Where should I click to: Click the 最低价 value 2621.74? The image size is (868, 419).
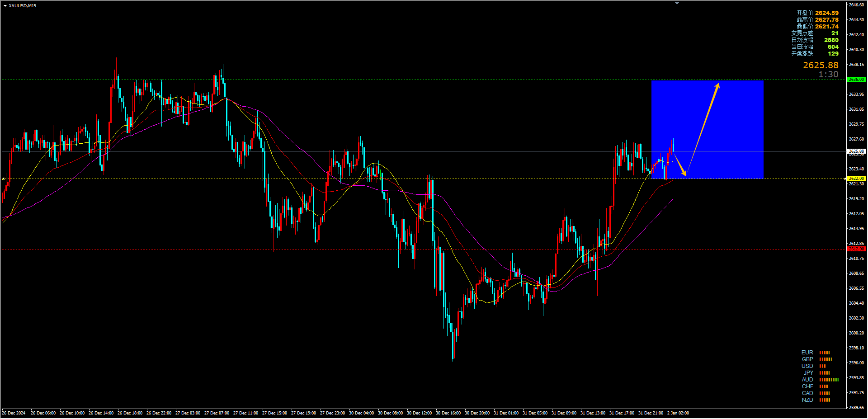[827, 27]
